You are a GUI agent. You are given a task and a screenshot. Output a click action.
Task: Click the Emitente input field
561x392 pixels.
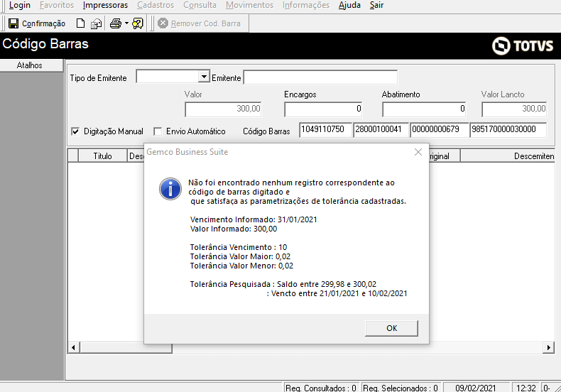pos(320,77)
